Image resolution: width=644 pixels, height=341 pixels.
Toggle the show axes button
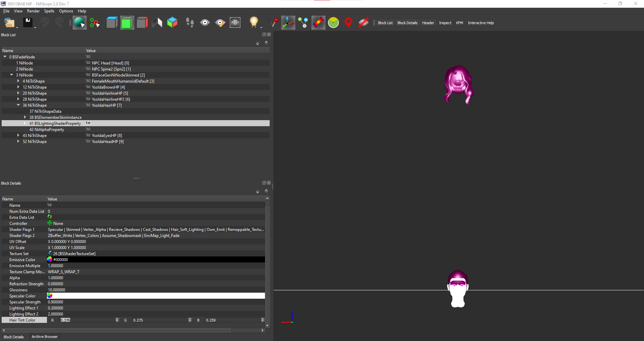[x=288, y=22]
